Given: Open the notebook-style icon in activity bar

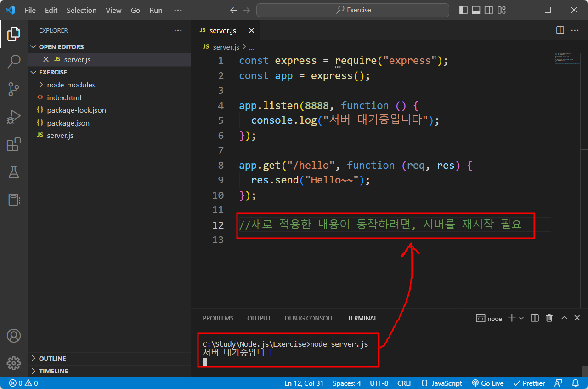Looking at the screenshot, I should point(14,200).
